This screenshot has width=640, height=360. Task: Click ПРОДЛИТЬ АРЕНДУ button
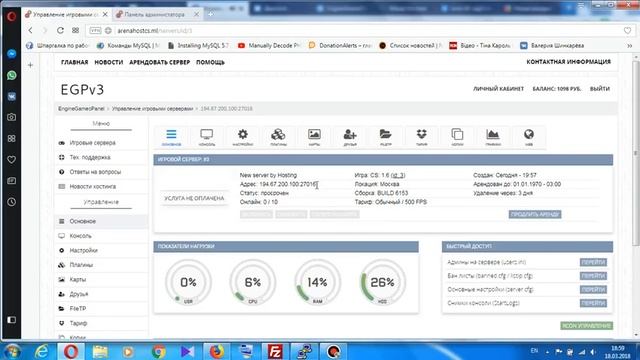pyautogui.click(x=535, y=214)
